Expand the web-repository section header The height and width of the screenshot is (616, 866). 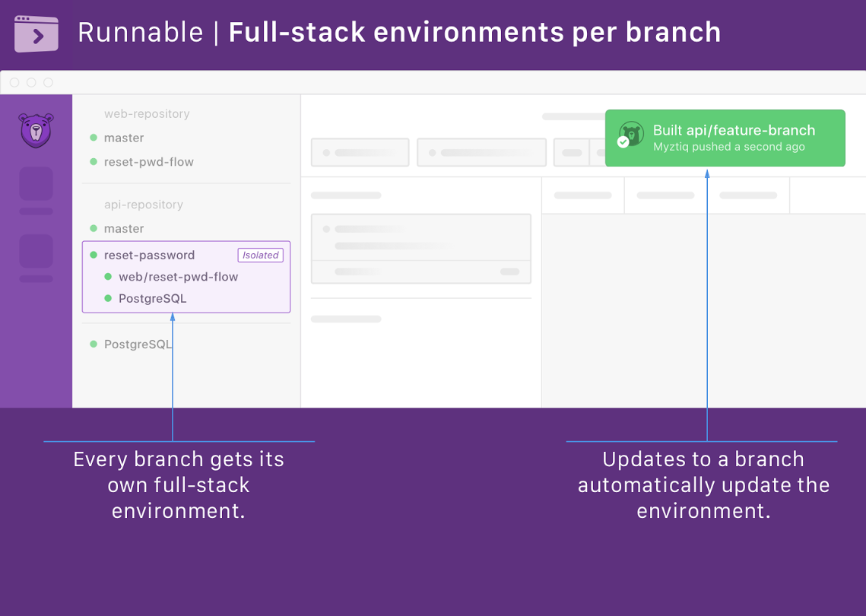147,114
